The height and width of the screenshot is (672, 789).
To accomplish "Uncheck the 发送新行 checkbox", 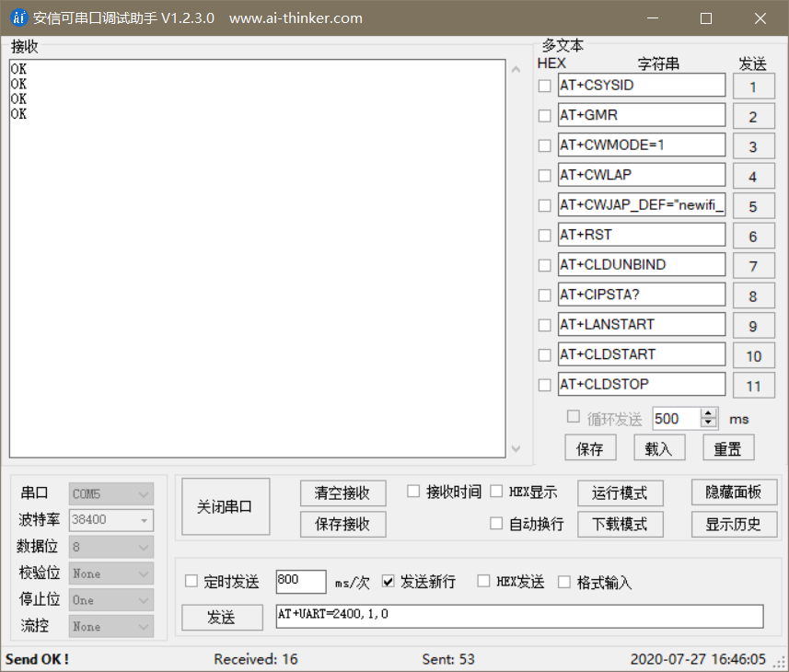I will pos(388,582).
